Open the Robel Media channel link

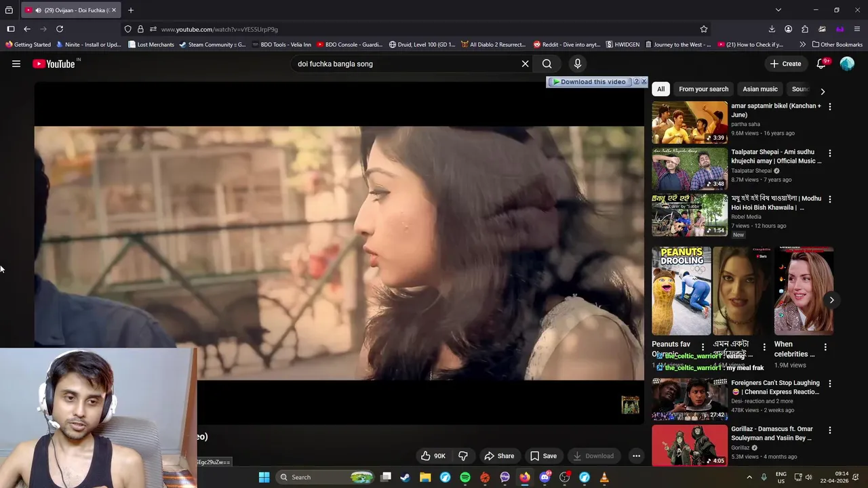(x=746, y=217)
